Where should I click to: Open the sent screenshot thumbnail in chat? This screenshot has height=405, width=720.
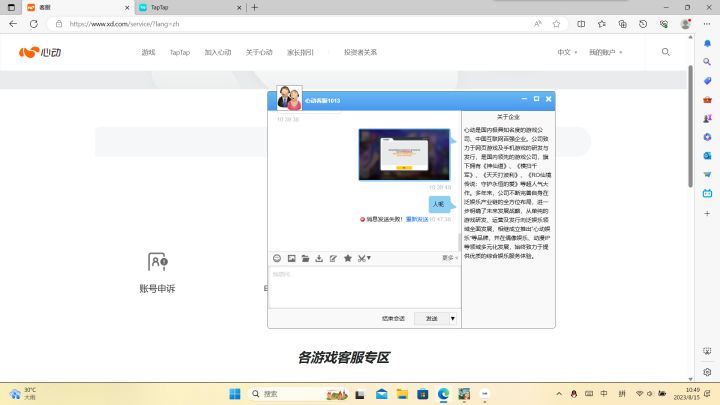[404, 155]
